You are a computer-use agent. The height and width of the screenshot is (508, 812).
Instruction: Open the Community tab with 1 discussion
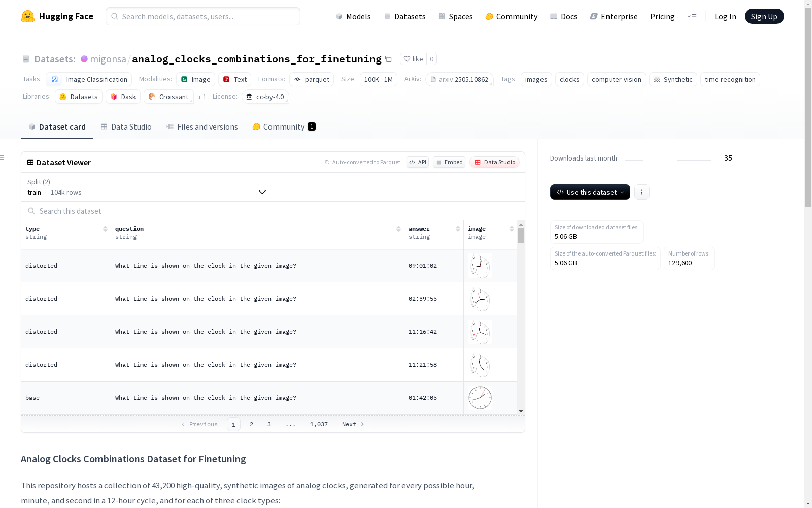[284, 127]
